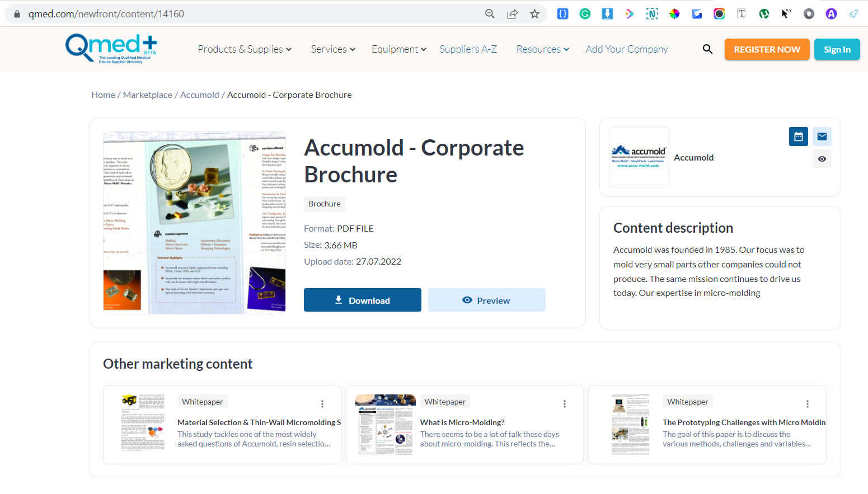Click the Accumold calendar schedule icon
This screenshot has width=868, height=494.
(x=799, y=137)
